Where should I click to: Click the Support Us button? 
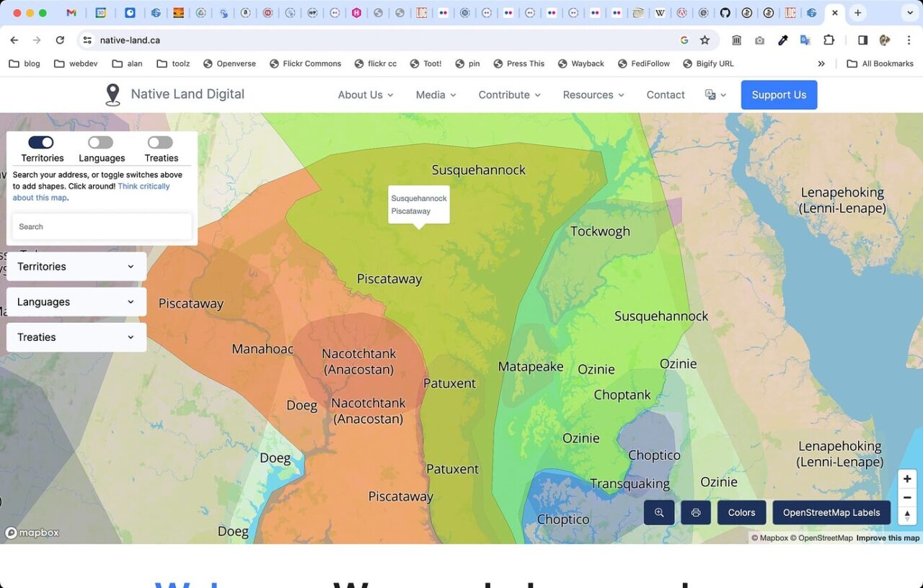coord(779,94)
